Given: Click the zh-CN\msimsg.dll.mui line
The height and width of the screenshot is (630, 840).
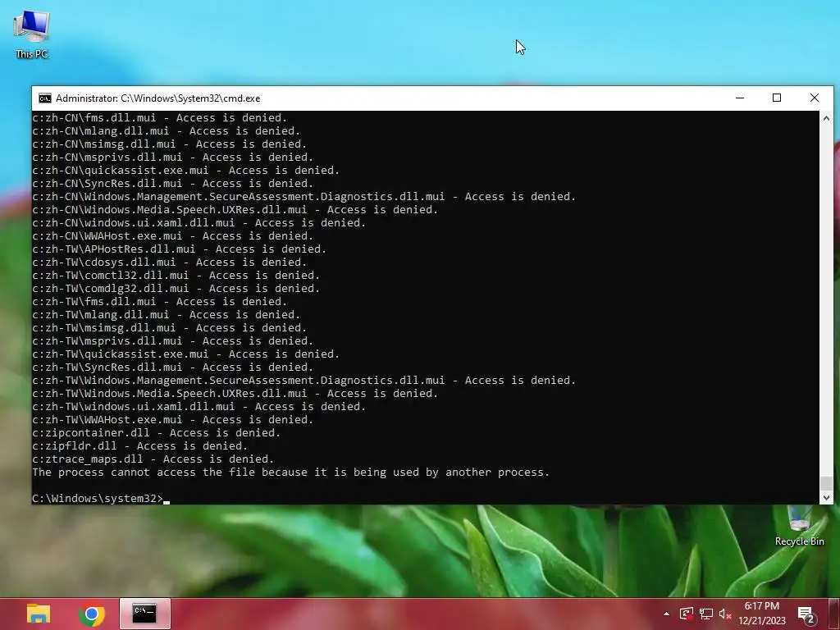Looking at the screenshot, I should [x=169, y=144].
